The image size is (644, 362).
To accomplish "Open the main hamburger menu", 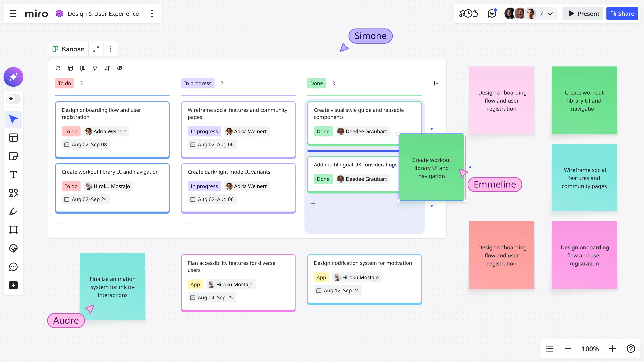I will click(x=13, y=13).
